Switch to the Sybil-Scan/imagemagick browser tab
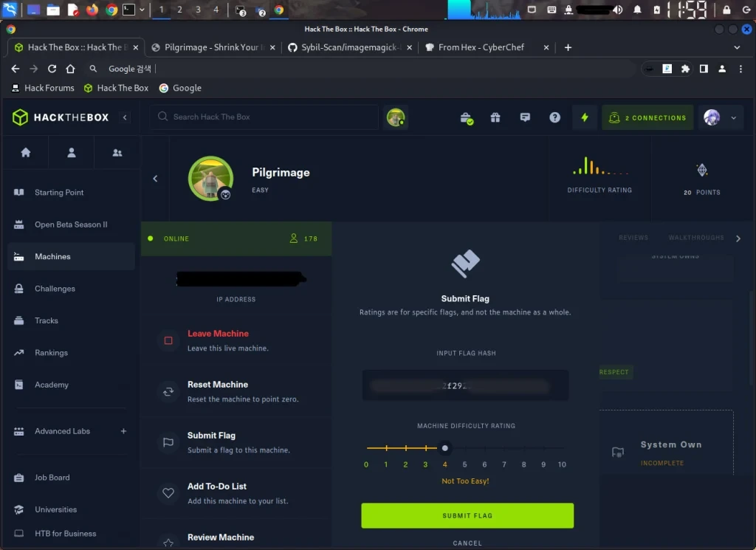 pos(348,47)
